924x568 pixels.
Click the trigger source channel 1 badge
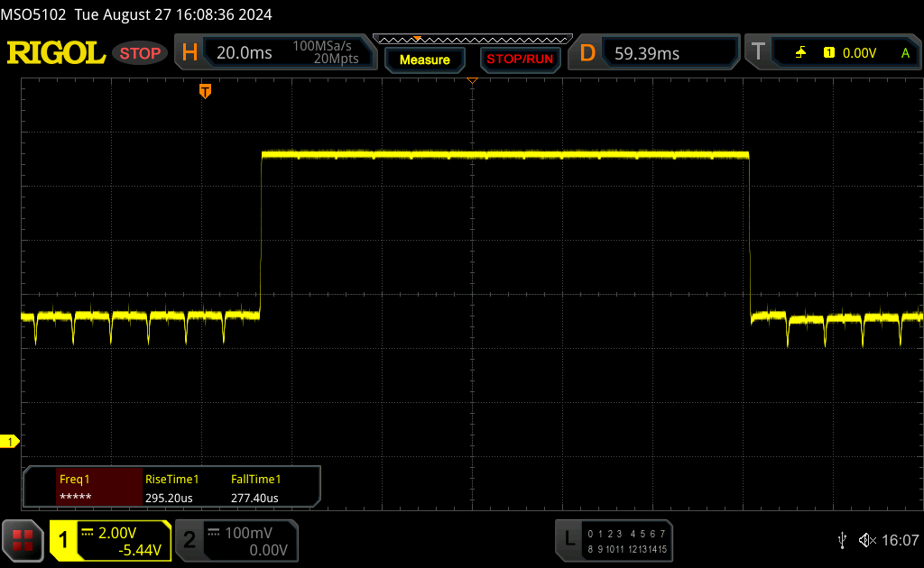(x=829, y=53)
